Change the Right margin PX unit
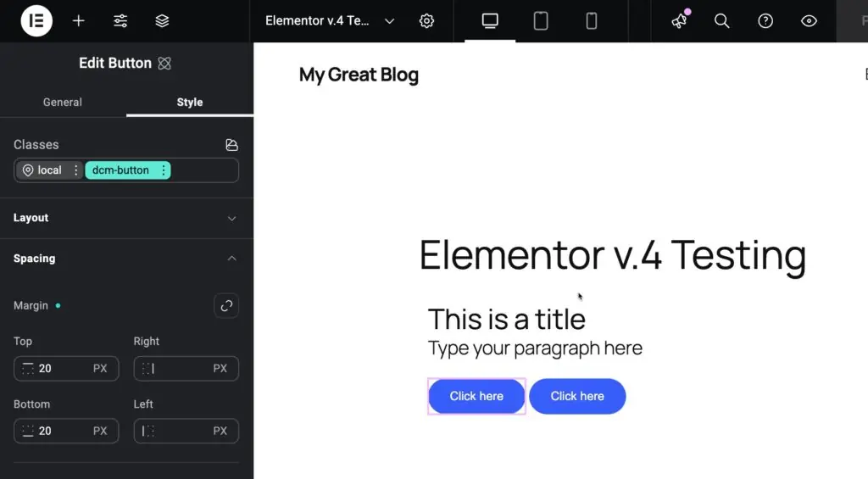The width and height of the screenshot is (868, 479). pyautogui.click(x=220, y=368)
